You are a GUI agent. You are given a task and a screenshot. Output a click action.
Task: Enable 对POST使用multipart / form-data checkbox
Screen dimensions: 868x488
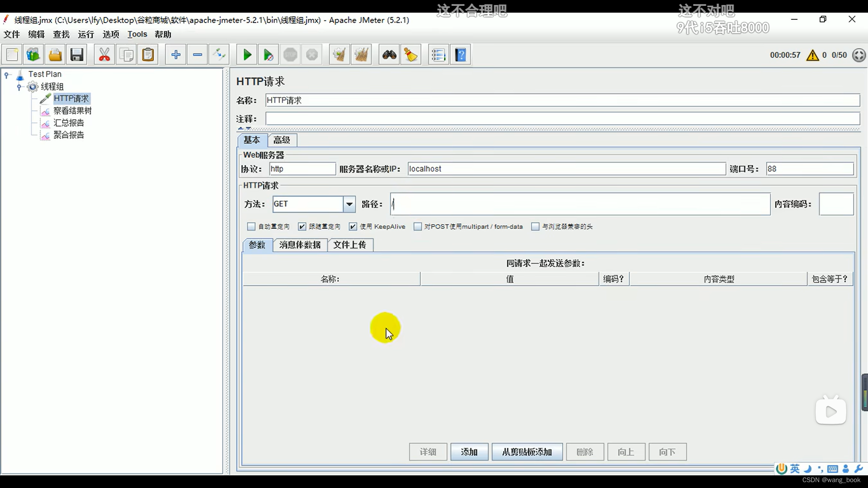[x=418, y=226]
